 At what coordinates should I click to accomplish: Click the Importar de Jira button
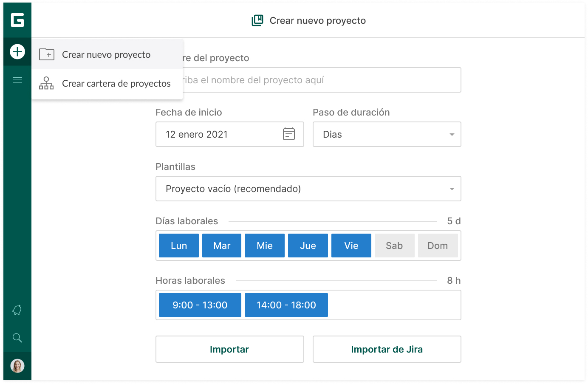(387, 349)
